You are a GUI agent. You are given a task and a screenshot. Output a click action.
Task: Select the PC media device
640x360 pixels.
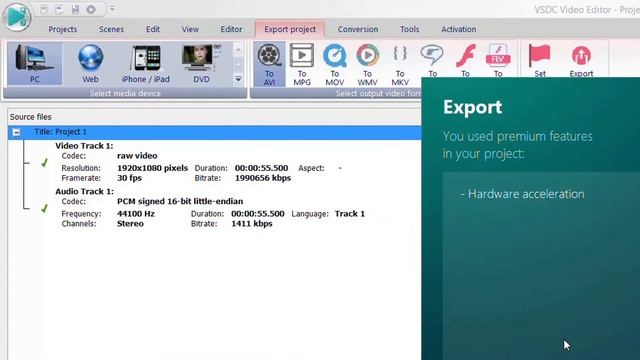click(x=35, y=64)
